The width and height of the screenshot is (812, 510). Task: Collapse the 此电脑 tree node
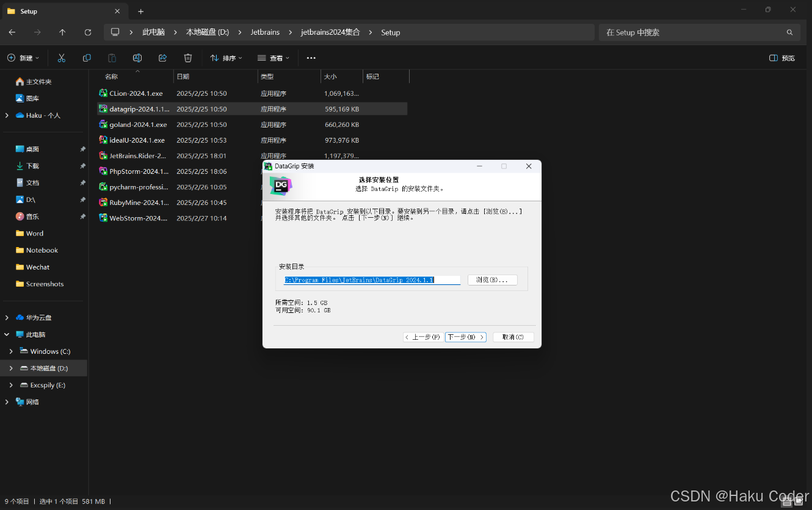pyautogui.click(x=7, y=334)
